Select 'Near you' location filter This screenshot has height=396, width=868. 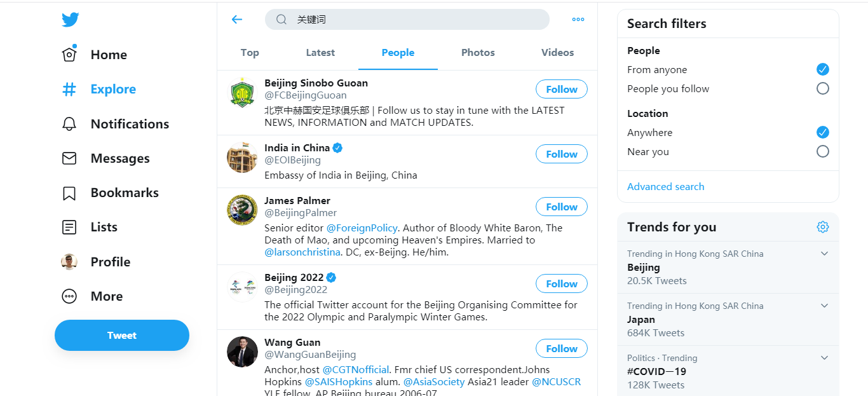pyautogui.click(x=822, y=151)
